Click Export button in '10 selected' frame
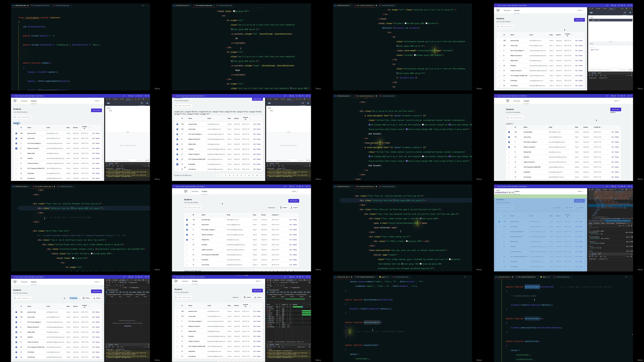The width and height of the screenshot is (644, 362). click(97, 298)
